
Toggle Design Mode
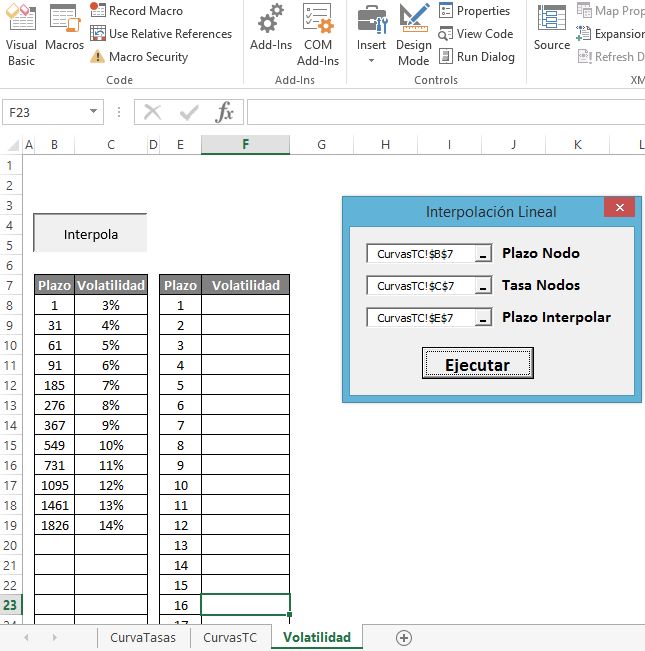413,35
